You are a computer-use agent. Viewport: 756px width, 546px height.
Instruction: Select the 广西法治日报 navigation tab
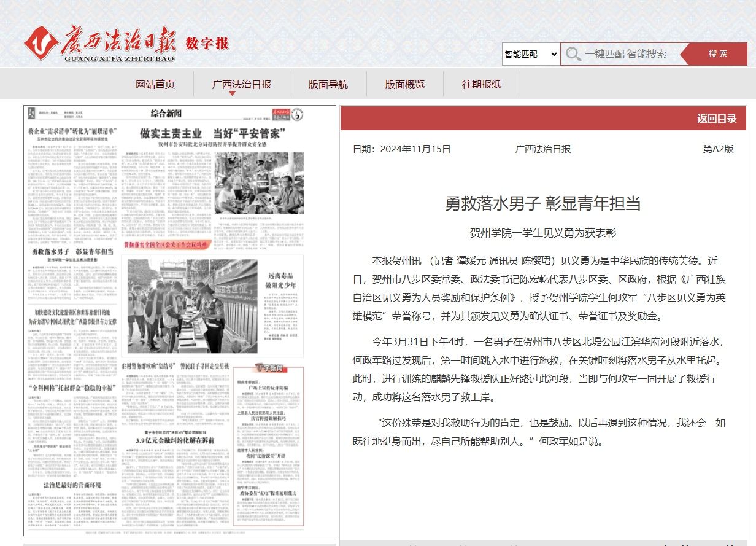pyautogui.click(x=242, y=84)
